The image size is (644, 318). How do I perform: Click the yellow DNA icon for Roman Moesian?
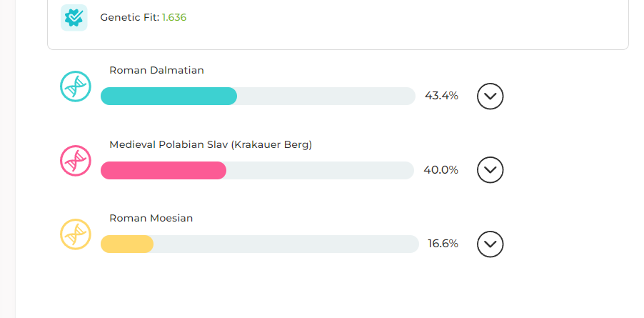click(76, 234)
